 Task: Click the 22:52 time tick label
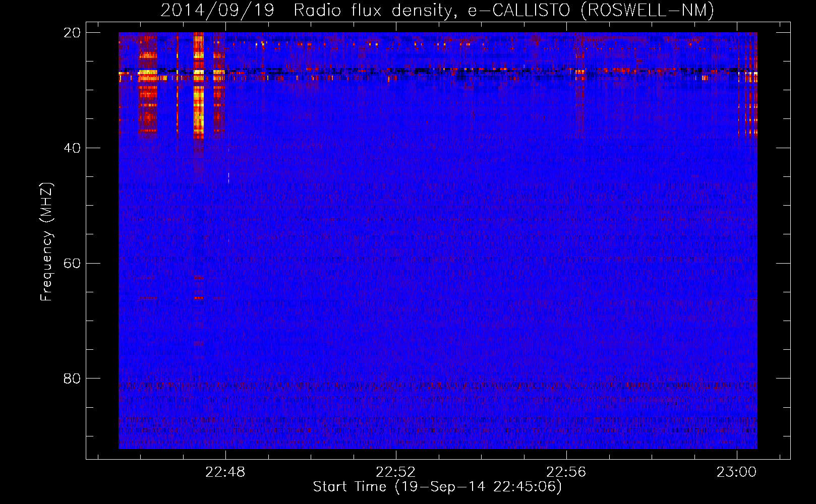[x=396, y=472]
